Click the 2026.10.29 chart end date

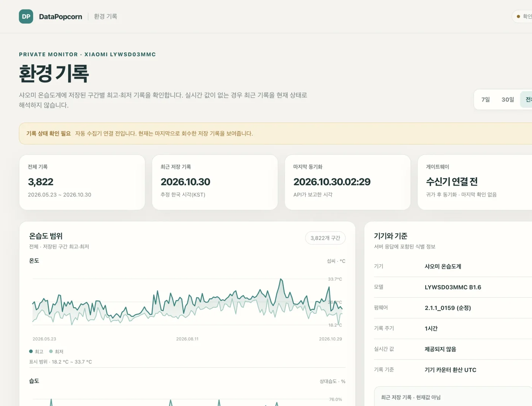[x=331, y=339]
